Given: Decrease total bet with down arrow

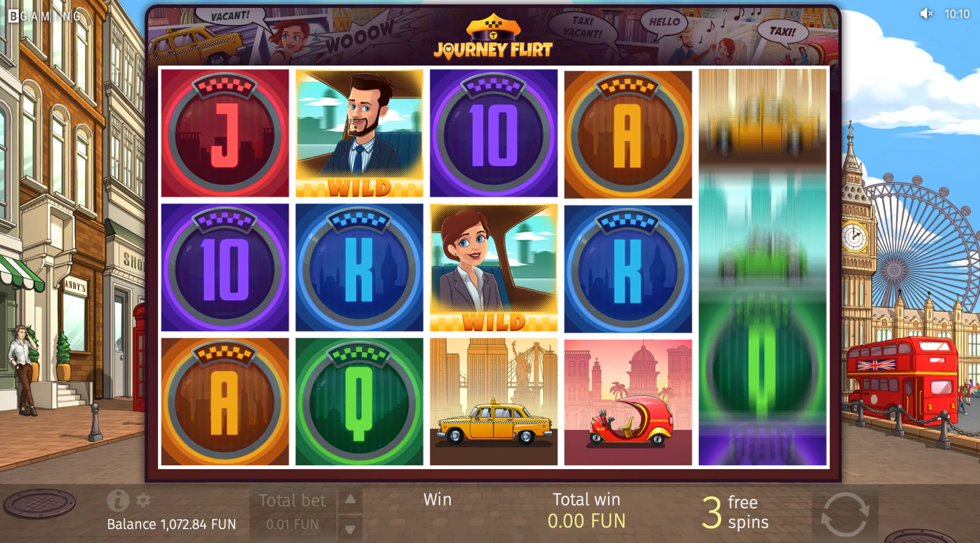Looking at the screenshot, I should (x=350, y=528).
